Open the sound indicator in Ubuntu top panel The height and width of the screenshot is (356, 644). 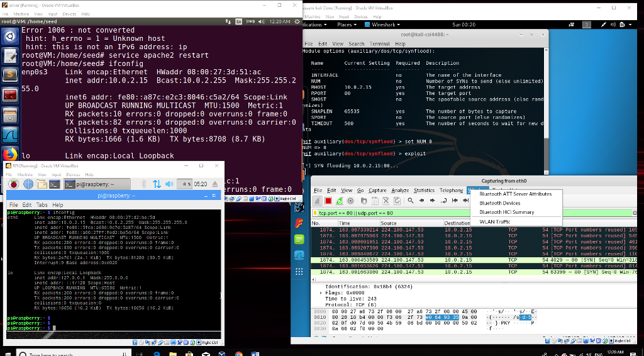pos(261,21)
